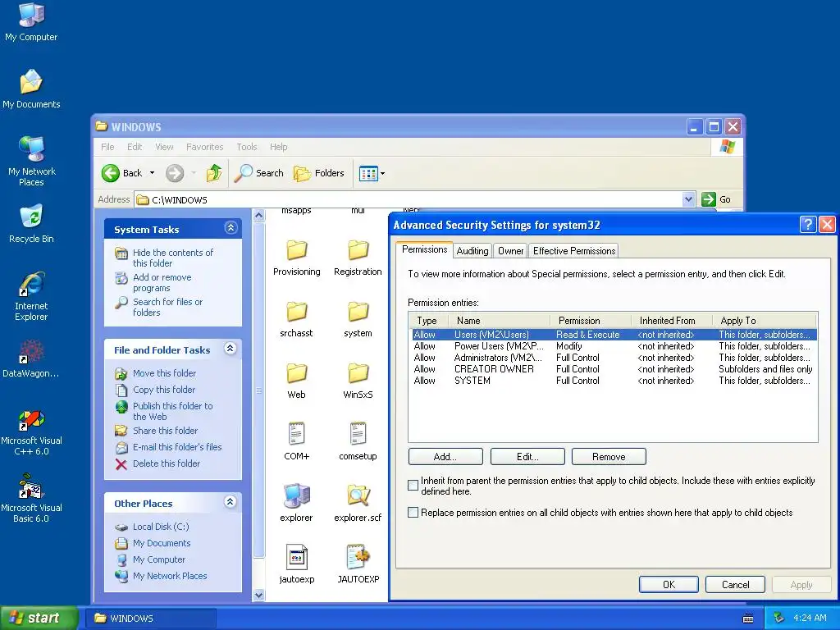
Task: Select the explorer.scf file
Action: coord(358,504)
